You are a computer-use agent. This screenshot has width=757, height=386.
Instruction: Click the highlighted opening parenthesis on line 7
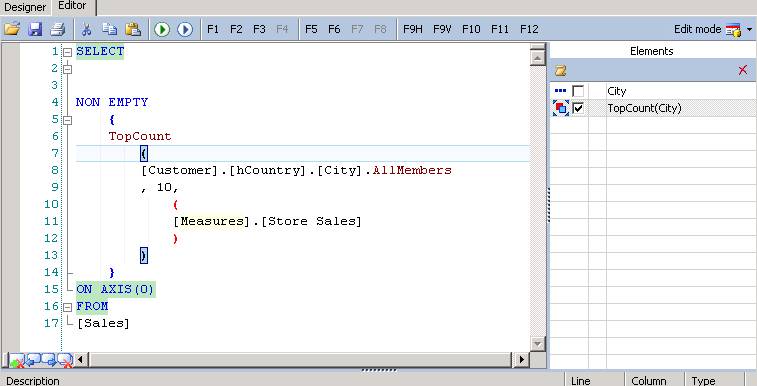coord(144,154)
